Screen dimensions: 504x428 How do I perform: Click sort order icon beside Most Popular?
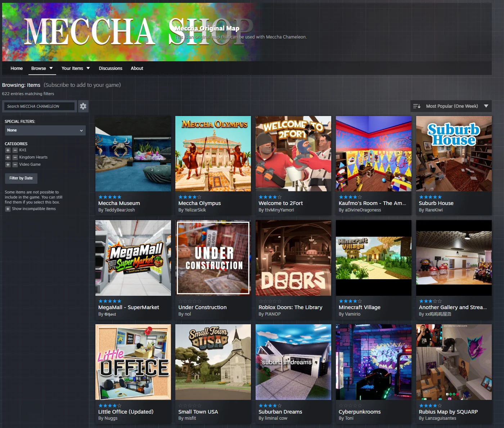417,106
